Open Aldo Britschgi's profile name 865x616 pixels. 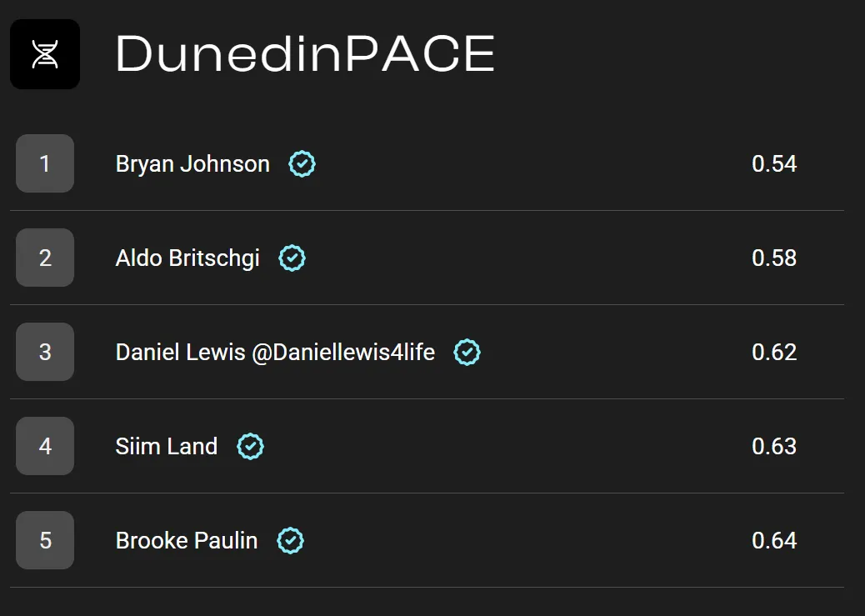[x=187, y=258]
